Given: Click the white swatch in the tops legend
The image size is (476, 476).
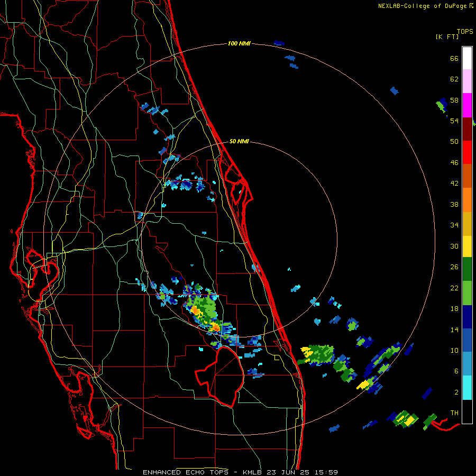Looking at the screenshot, I should (x=467, y=58).
